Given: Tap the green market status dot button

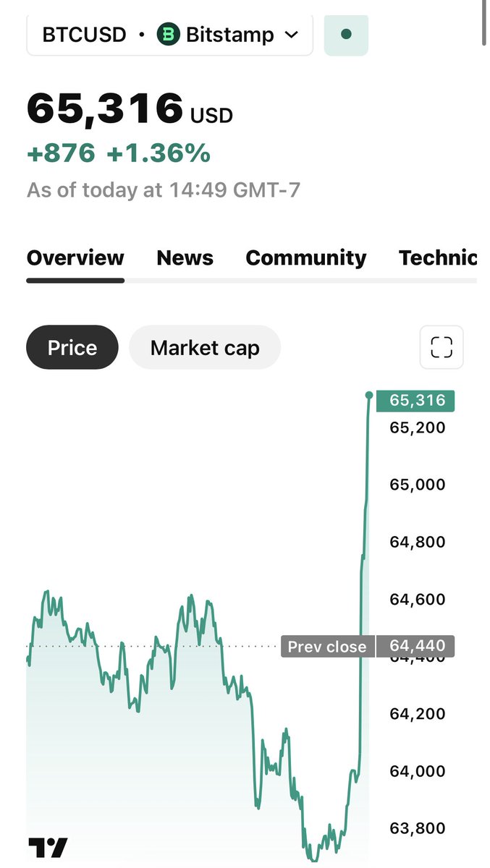Looking at the screenshot, I should [x=346, y=34].
